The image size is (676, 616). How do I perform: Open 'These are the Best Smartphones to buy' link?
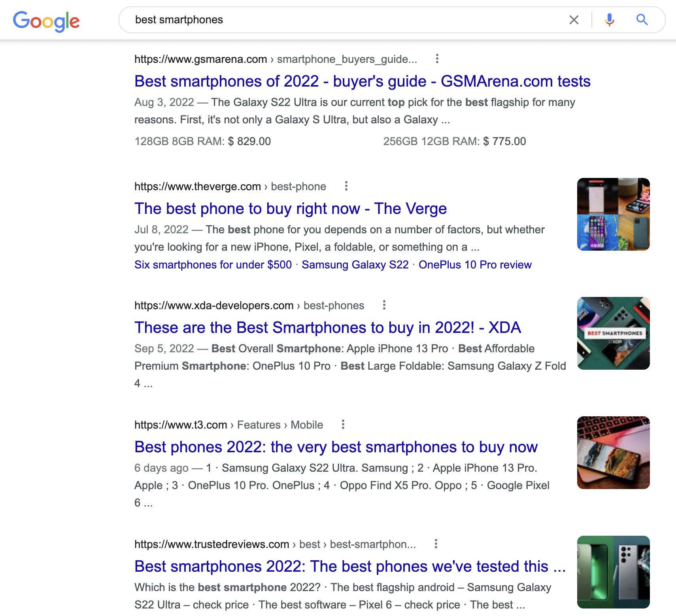pyautogui.click(x=328, y=328)
